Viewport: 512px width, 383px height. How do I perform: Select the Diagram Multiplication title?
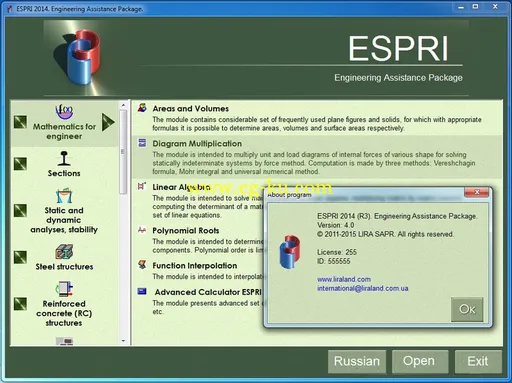pos(197,143)
